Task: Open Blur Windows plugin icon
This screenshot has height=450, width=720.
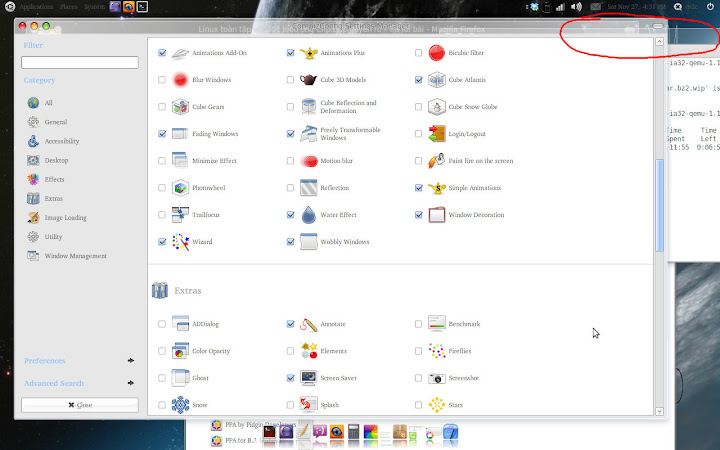Action: pos(180,80)
